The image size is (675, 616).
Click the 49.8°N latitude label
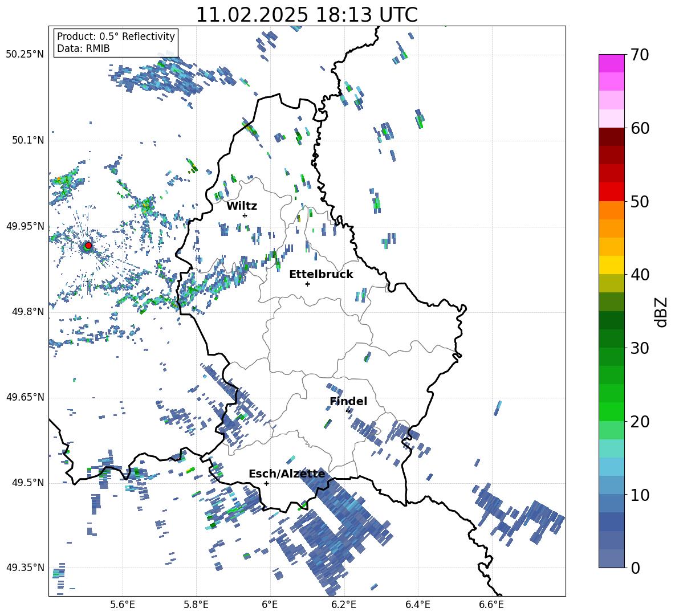pos(27,312)
